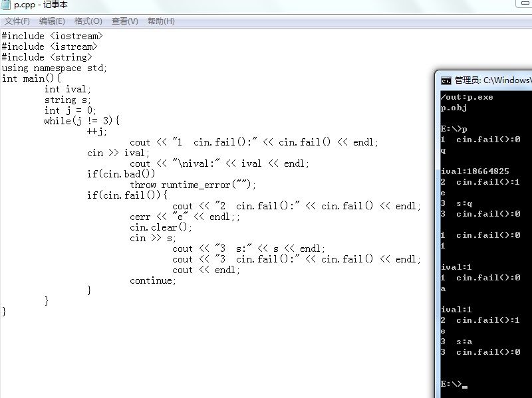Click the while(j != 3) line

click(x=82, y=121)
